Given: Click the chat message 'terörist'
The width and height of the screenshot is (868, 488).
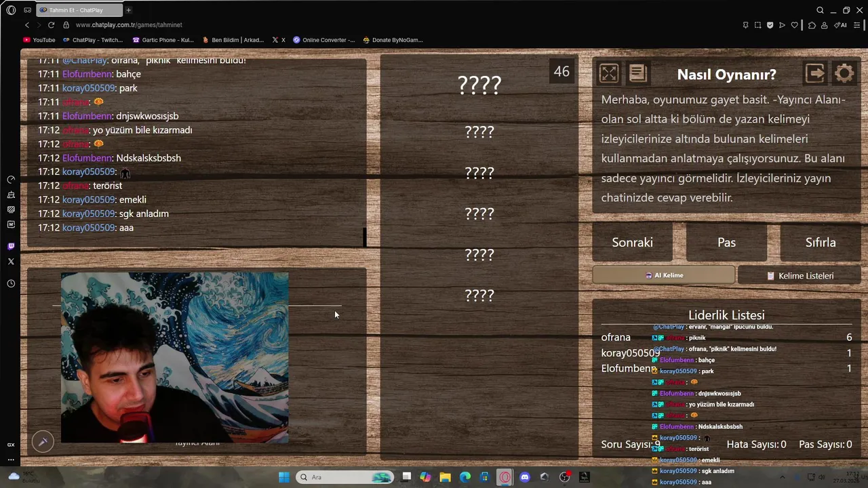Looking at the screenshot, I should [107, 186].
